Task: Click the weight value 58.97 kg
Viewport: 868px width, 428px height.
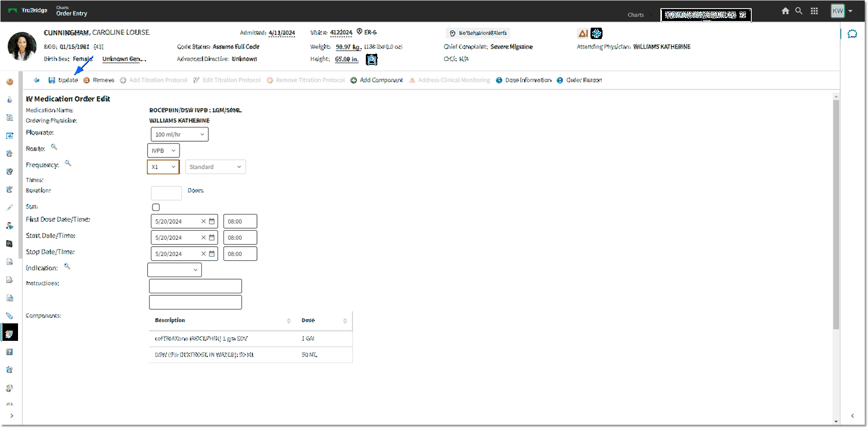Action: 348,47
